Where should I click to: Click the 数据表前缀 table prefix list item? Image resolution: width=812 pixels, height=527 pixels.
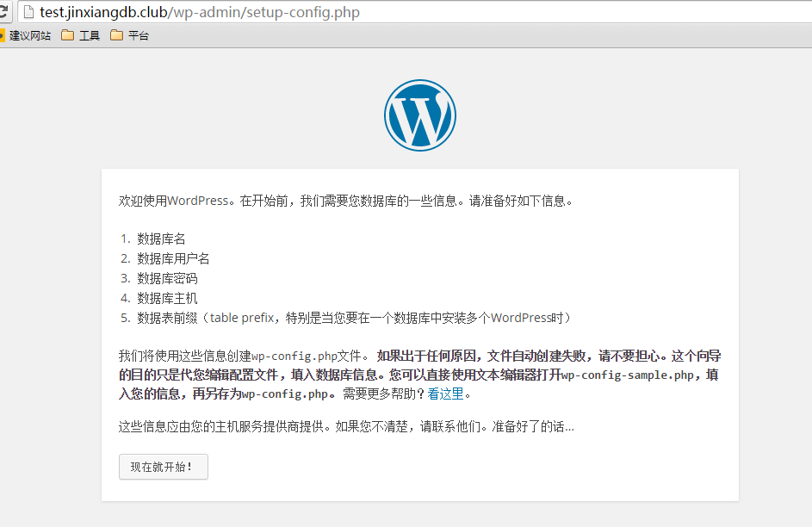click(353, 318)
